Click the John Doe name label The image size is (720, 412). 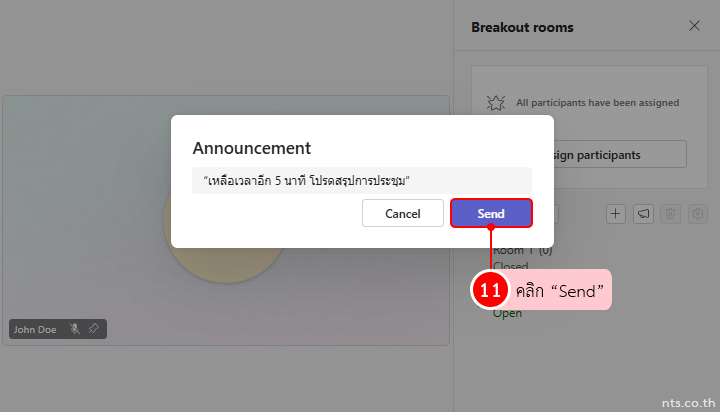click(x=36, y=328)
